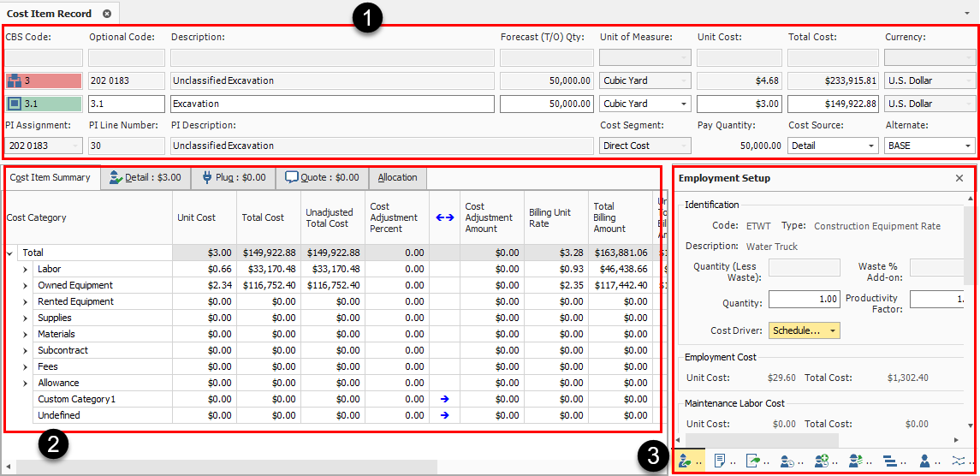Open the Cost Source dropdown showing Detail
Viewport: 980px width, 476px height.
click(x=870, y=146)
